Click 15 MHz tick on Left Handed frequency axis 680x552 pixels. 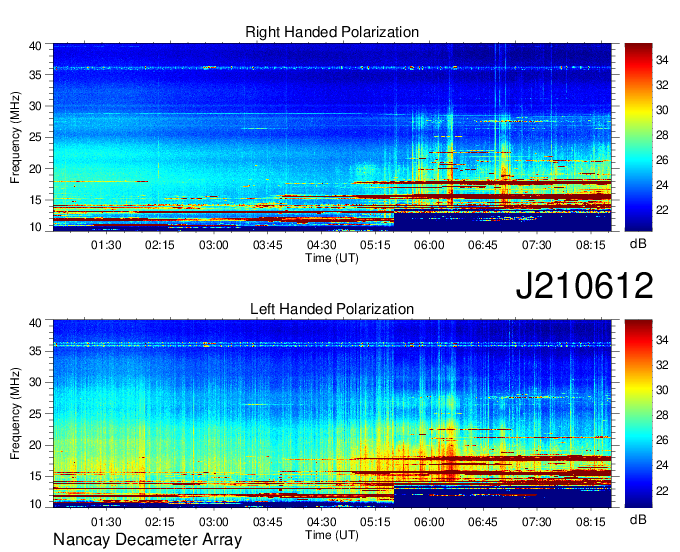tap(36, 476)
